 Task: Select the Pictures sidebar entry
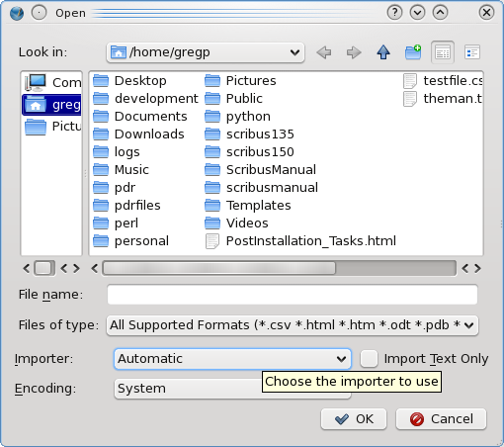pos(52,127)
